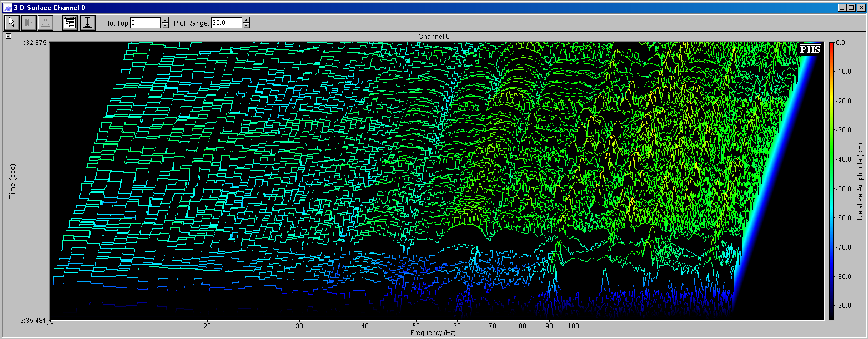Click the Plot Top input field
This screenshot has width=868, height=339.
coord(145,23)
